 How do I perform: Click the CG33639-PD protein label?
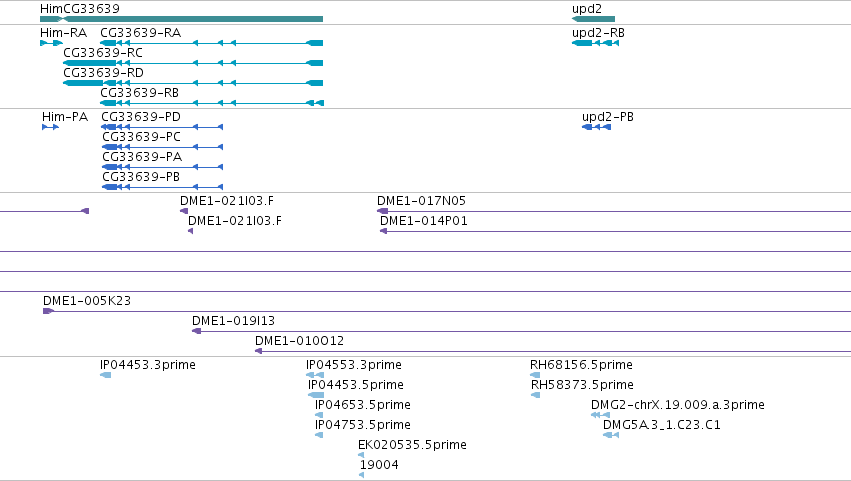[x=141, y=117]
